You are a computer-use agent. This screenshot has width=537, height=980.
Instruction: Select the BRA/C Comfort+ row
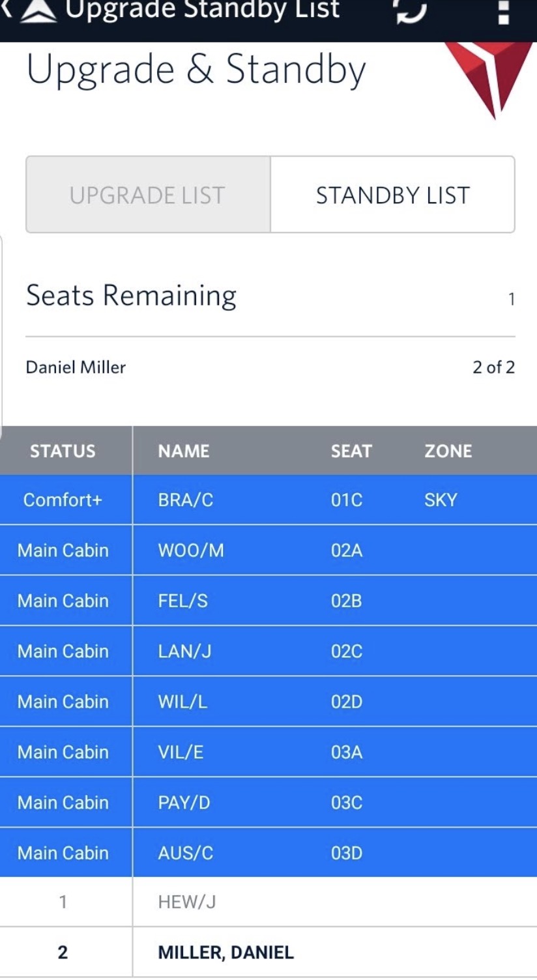click(268, 500)
